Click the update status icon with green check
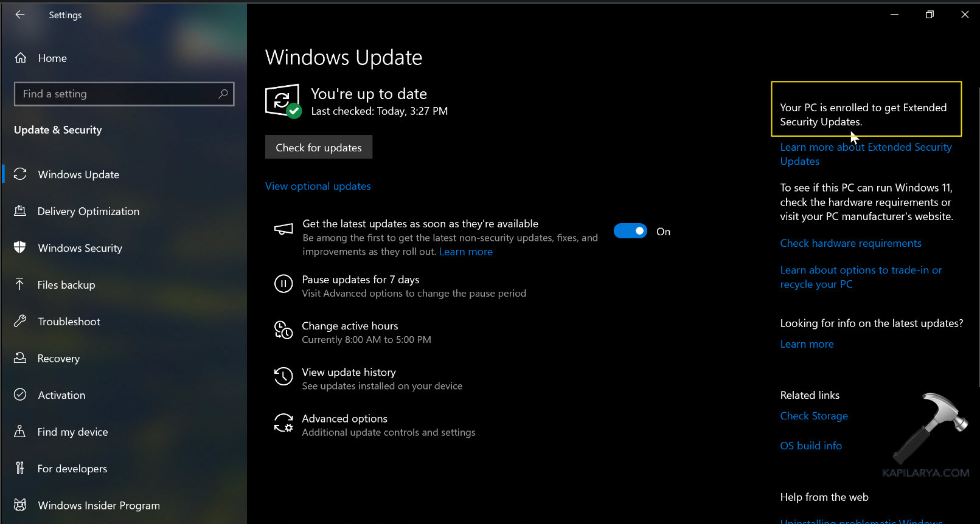Viewport: 980px width, 524px height. coord(283,101)
